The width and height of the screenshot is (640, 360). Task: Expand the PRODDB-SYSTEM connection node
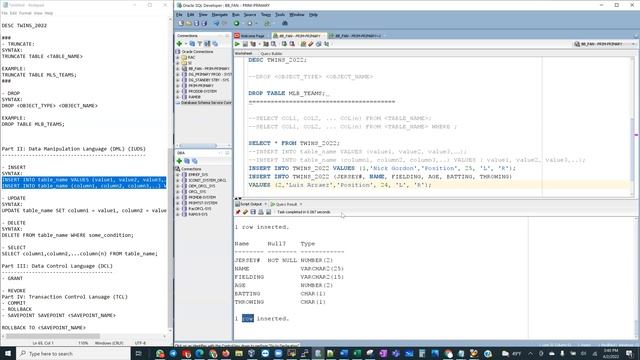click(178, 91)
